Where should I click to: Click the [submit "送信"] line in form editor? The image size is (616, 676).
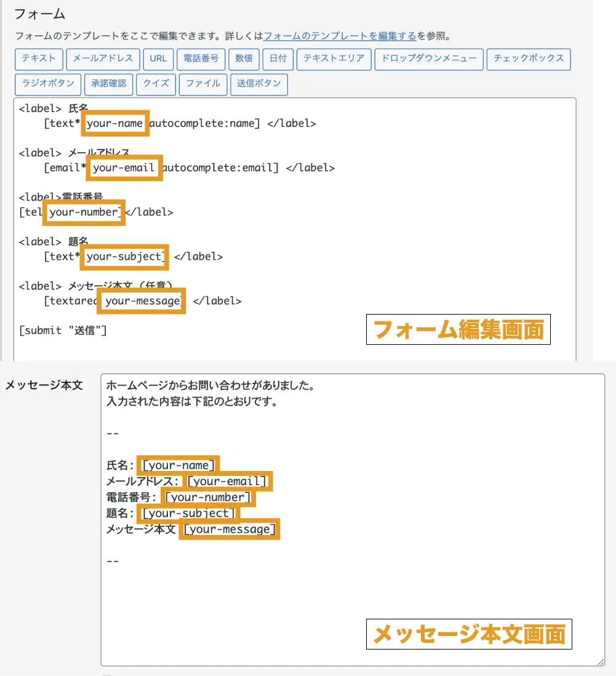tap(63, 331)
